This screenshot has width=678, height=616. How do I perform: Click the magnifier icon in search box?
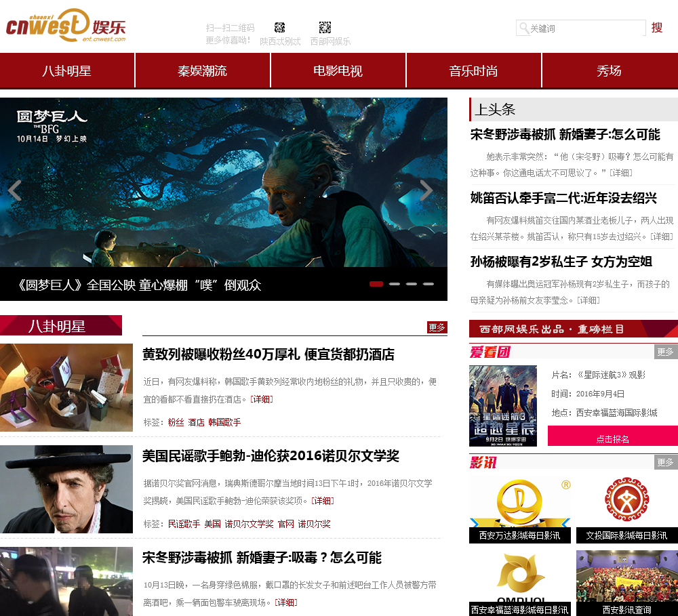click(x=523, y=28)
